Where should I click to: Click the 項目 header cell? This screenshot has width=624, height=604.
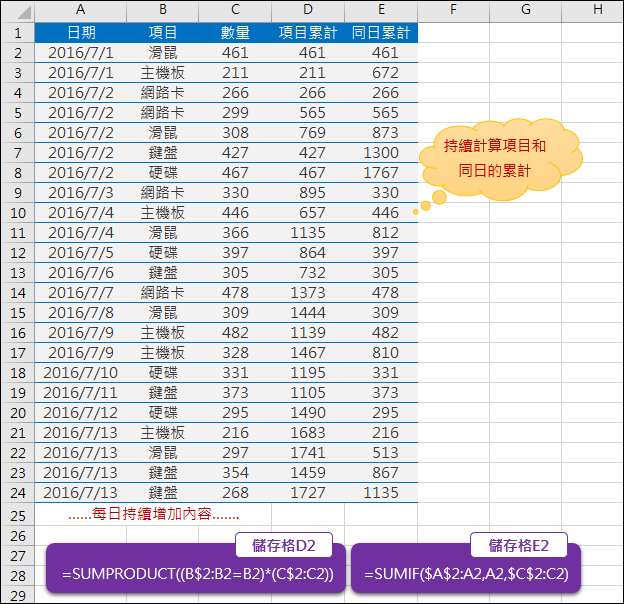tap(163, 33)
